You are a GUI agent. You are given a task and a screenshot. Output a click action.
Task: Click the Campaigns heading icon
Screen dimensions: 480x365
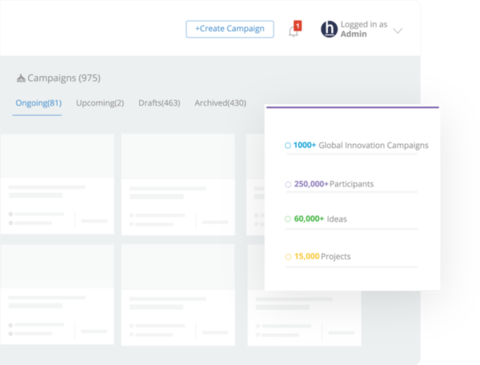[21, 78]
